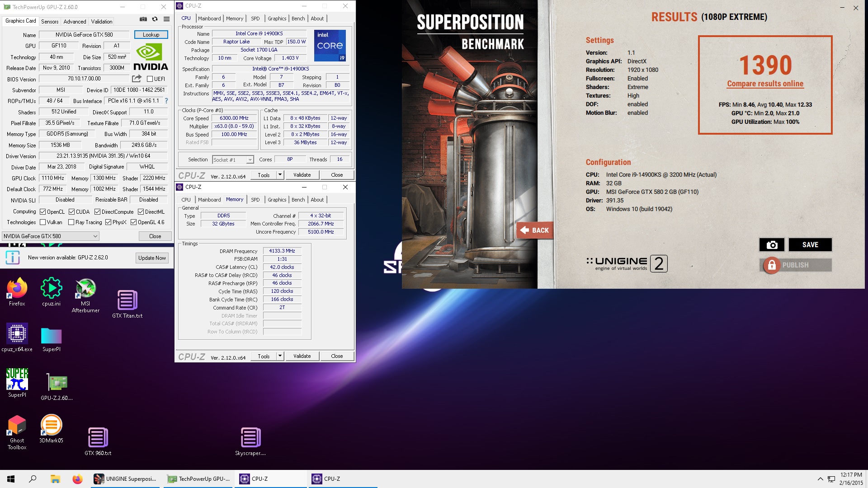Toggle the Ray Tracing checkbox
The width and height of the screenshot is (868, 488).
(71, 222)
